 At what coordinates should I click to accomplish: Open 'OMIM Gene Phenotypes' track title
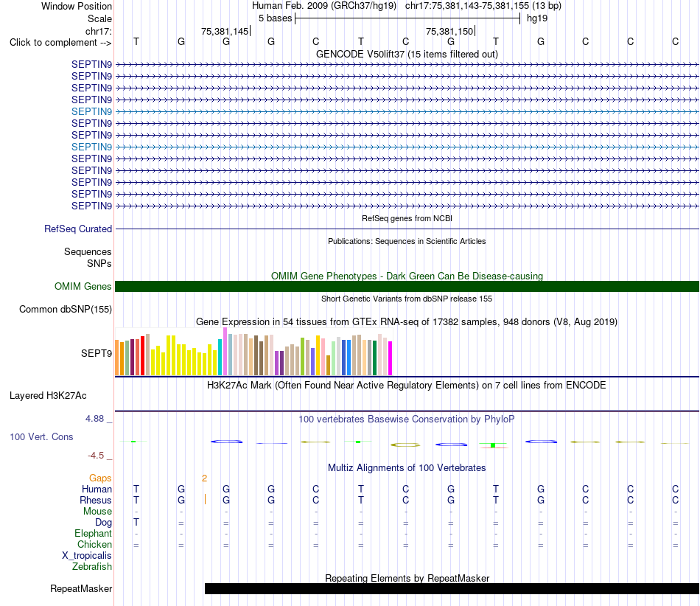(407, 276)
